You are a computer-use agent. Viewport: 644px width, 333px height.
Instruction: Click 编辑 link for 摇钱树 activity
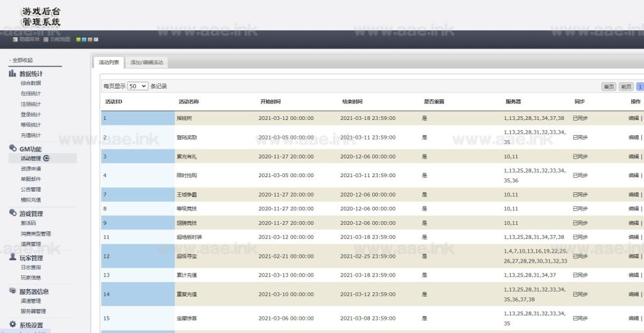pos(633,118)
